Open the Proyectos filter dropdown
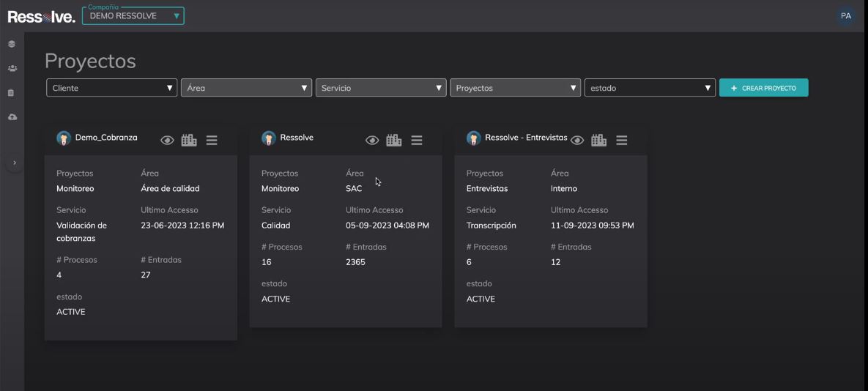868x391 pixels. coord(515,88)
